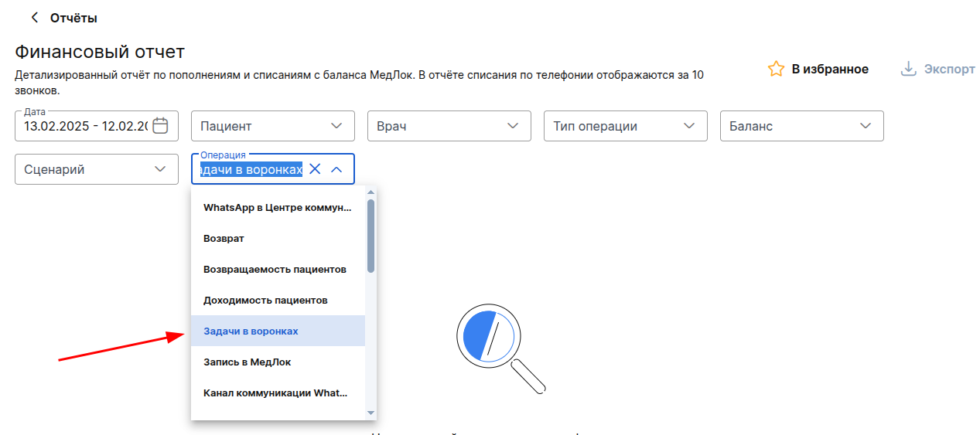Click scrollbar up arrow in dropdown list
980x435 pixels.
point(370,192)
